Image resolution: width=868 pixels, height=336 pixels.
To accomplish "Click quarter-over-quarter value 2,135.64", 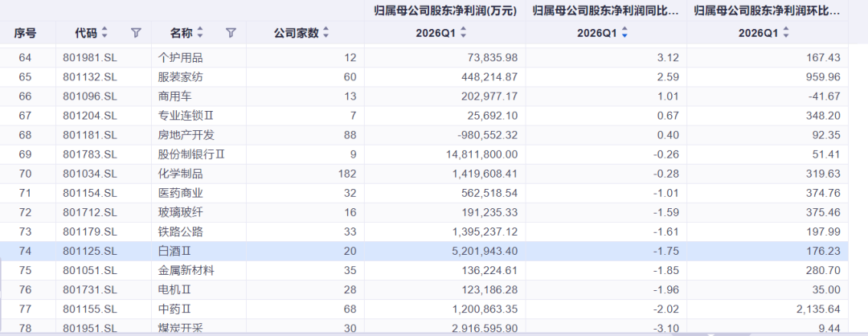I will 819,309.
